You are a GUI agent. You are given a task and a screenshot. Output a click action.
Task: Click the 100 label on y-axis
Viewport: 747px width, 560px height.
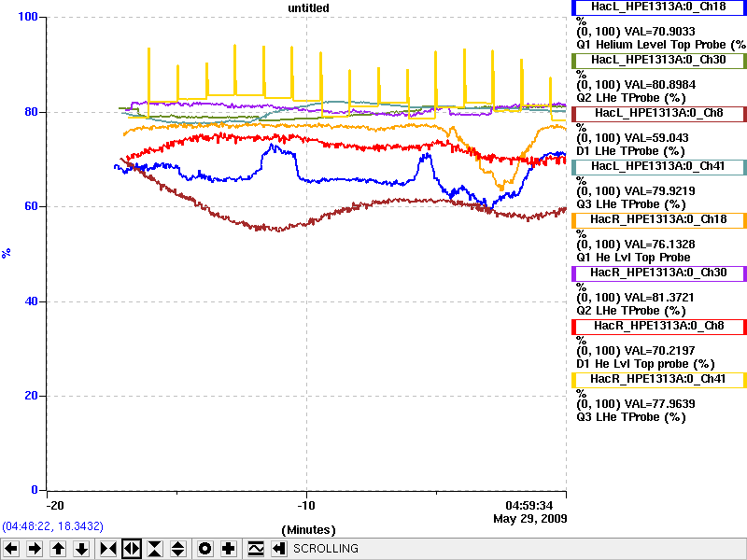(28, 17)
